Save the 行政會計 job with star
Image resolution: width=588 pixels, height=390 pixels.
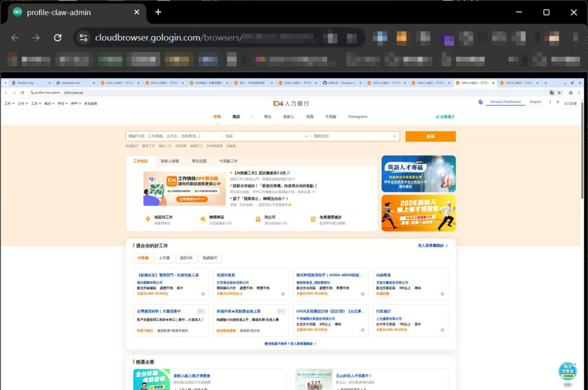443,330
